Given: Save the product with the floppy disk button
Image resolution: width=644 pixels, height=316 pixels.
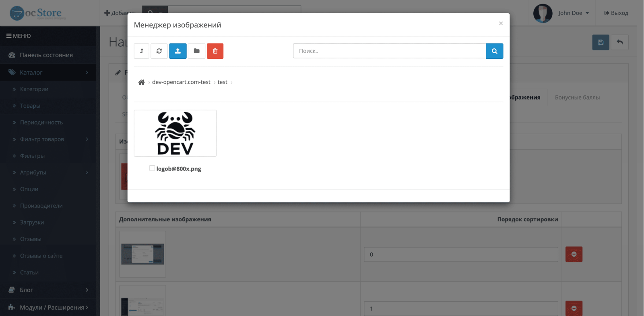Looking at the screenshot, I should pos(601,42).
